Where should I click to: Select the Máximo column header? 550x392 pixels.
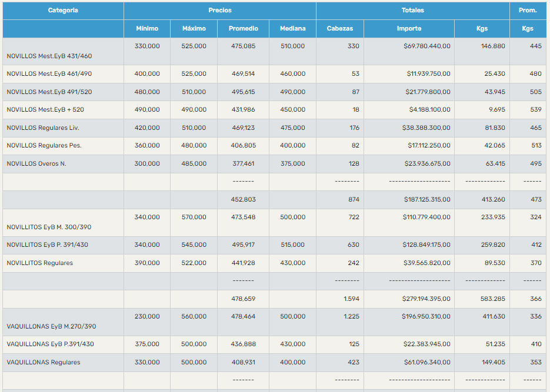(194, 29)
